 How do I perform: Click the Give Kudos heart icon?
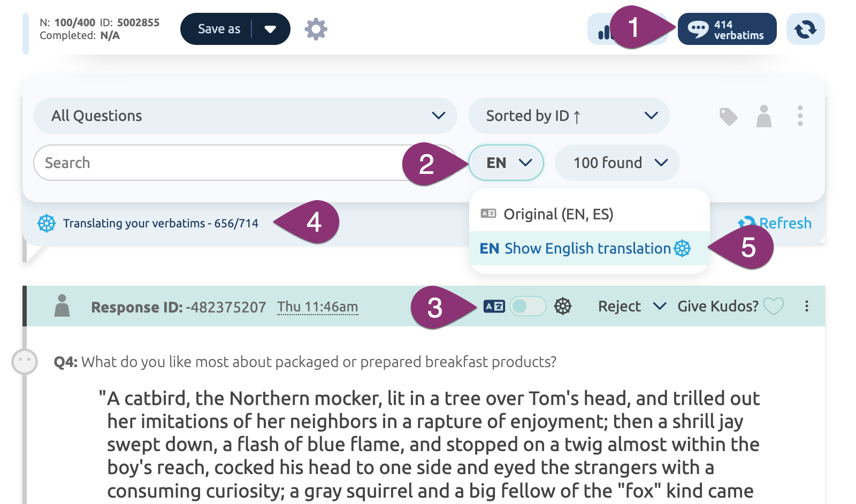click(x=773, y=306)
